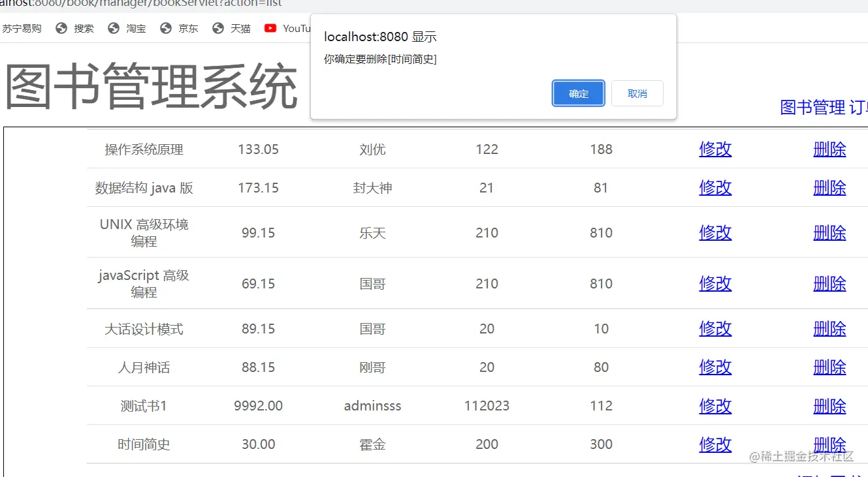This screenshot has height=477, width=868.
Task: Click the author name 封大神
Action: pyautogui.click(x=372, y=188)
